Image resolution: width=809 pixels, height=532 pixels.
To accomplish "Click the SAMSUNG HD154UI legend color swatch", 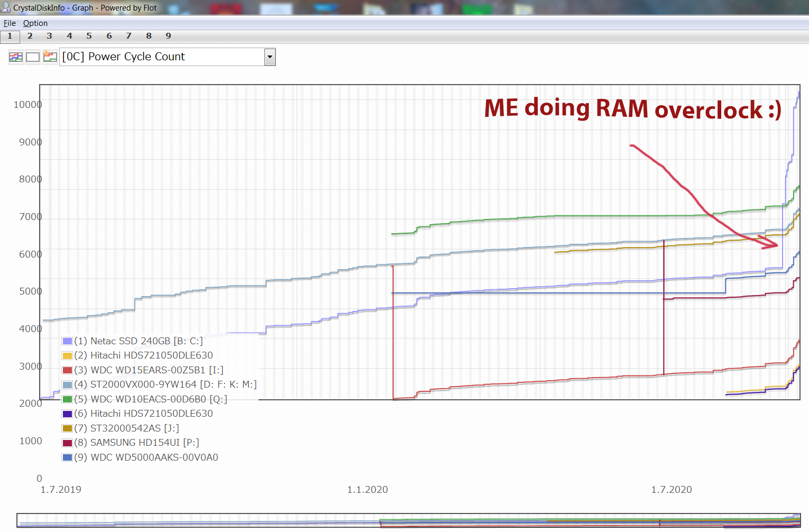I will (67, 443).
